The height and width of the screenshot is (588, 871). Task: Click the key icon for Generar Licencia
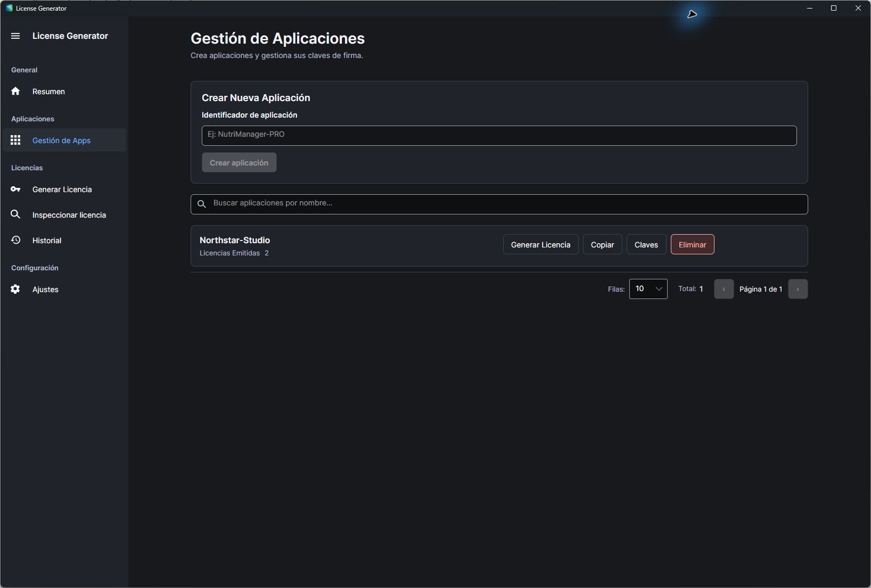(15, 189)
